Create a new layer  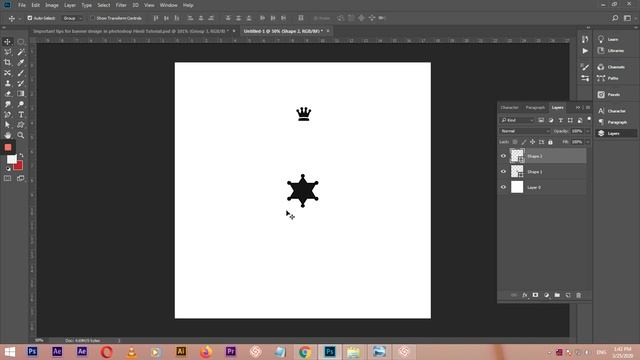click(568, 295)
